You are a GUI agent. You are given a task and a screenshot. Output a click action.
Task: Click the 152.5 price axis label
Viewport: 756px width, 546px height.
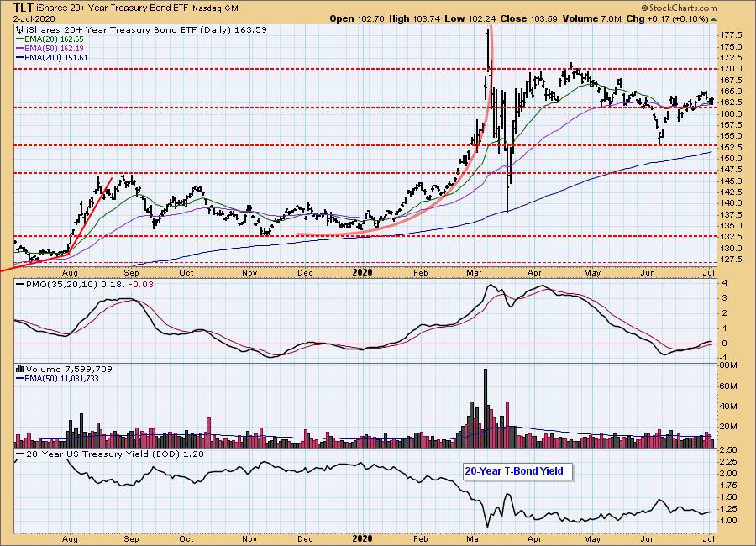732,148
